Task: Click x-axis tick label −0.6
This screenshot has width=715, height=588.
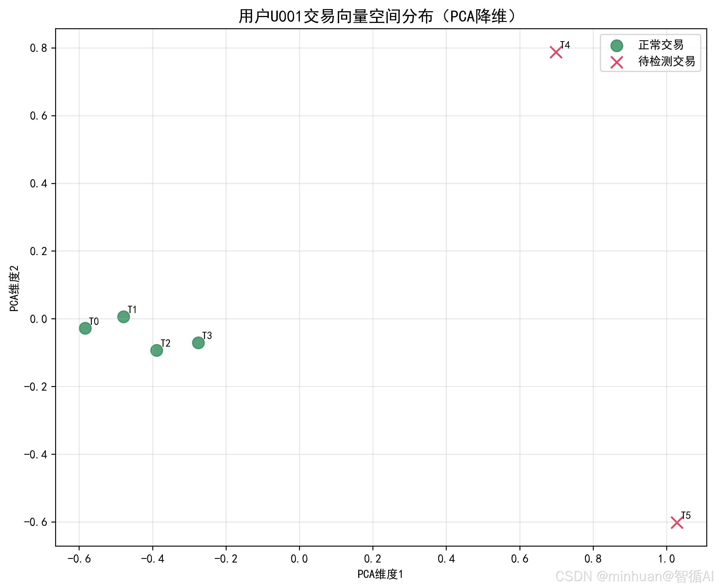Action: [79, 559]
